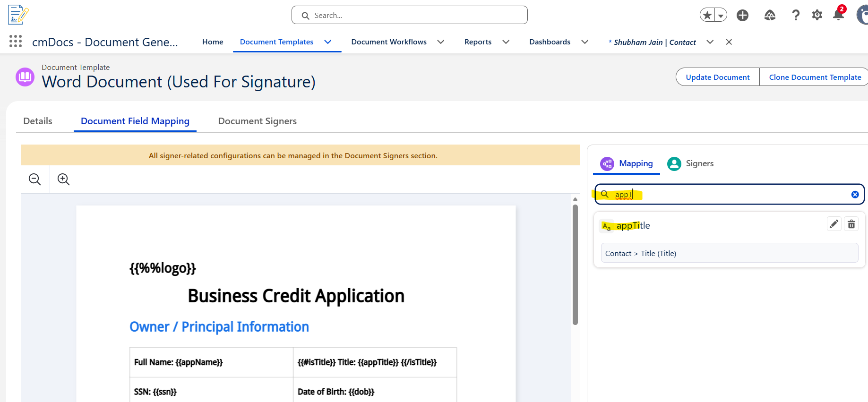
Task: Click the Favorites star icon
Action: (x=707, y=15)
